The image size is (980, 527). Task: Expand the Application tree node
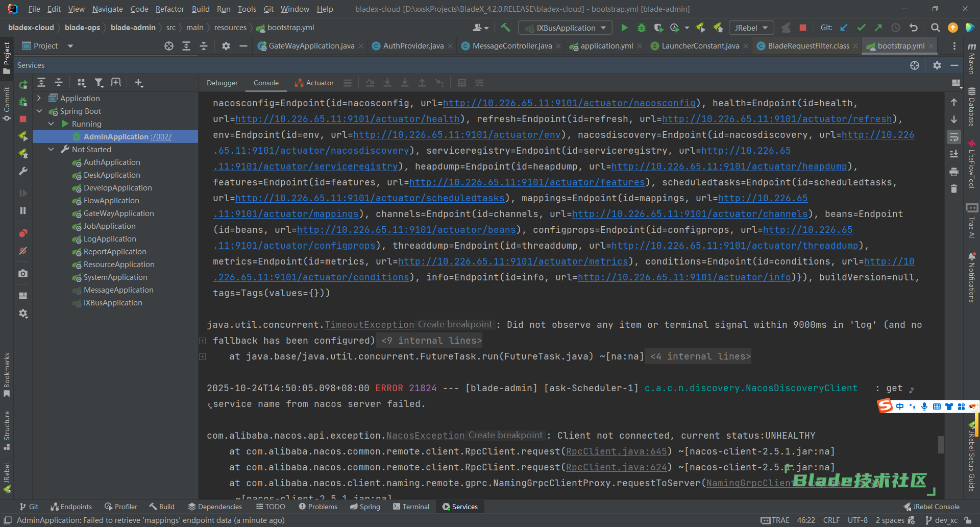click(x=39, y=98)
